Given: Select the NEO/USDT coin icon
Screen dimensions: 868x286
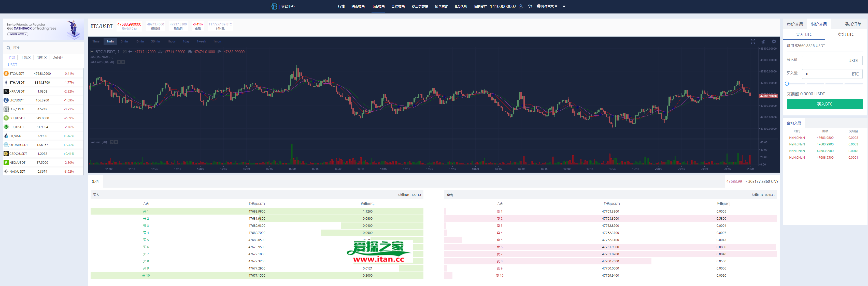Looking at the screenshot, I should tap(6, 162).
